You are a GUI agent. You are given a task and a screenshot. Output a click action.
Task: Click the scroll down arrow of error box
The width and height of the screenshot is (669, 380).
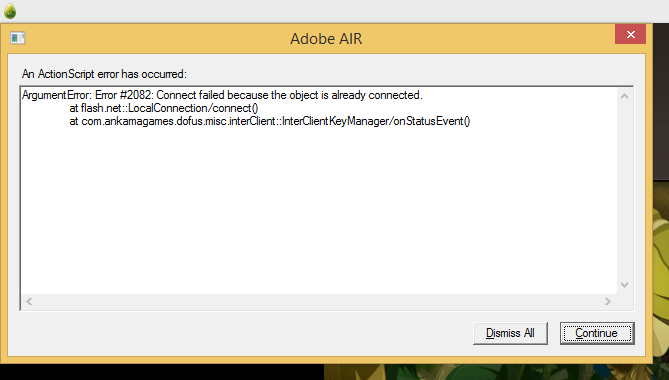tap(624, 284)
